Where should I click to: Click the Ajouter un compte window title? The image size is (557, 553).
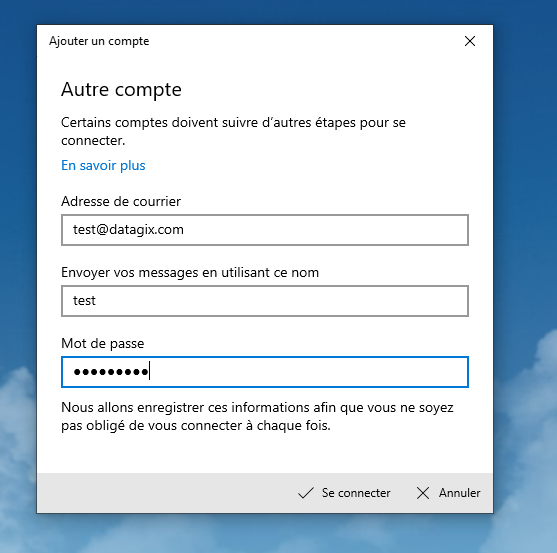pyautogui.click(x=99, y=41)
